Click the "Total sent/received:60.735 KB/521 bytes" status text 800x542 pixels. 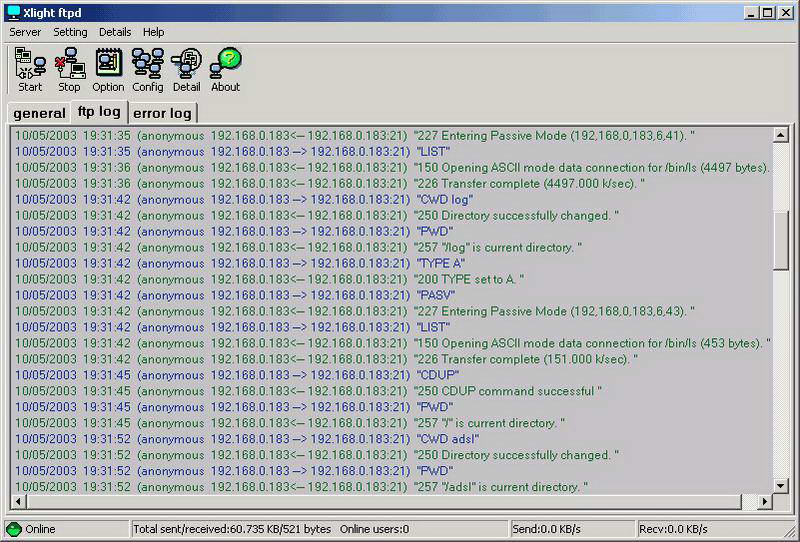pyautogui.click(x=232, y=529)
